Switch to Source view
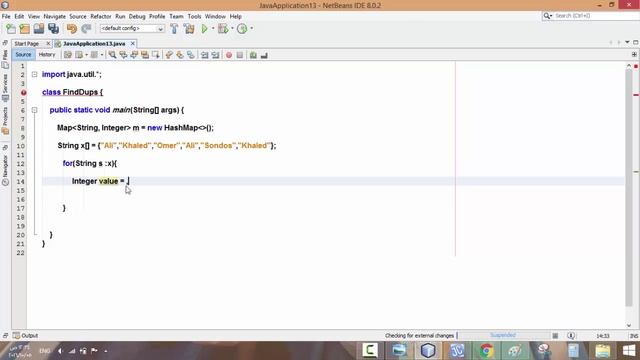640x360 pixels. pyautogui.click(x=23, y=55)
